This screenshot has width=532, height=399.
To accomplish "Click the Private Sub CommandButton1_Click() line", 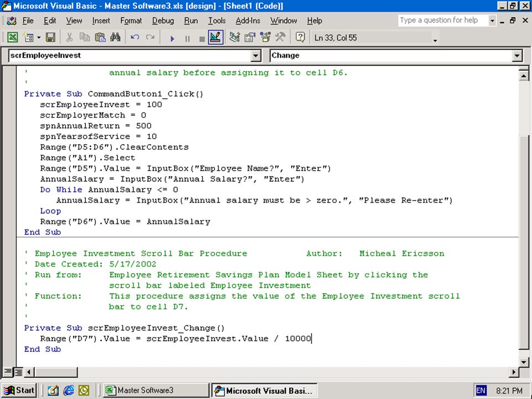I will click(x=114, y=94).
